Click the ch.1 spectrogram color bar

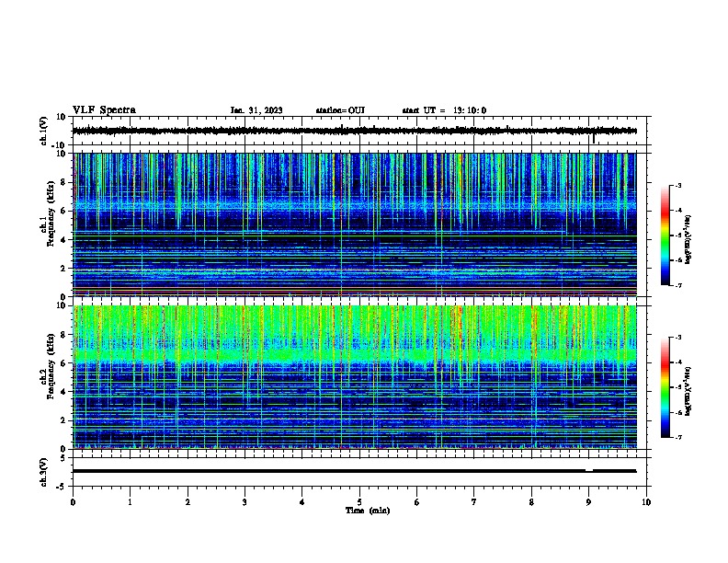point(665,235)
